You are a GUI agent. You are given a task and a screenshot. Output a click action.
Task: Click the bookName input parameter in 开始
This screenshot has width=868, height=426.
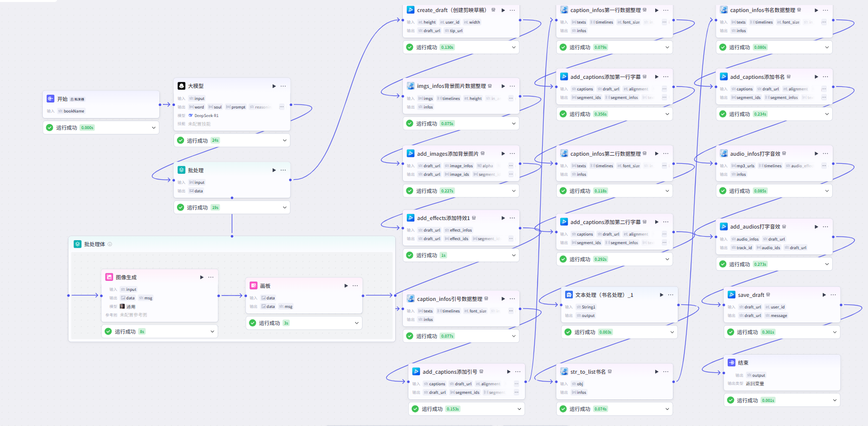pos(74,111)
